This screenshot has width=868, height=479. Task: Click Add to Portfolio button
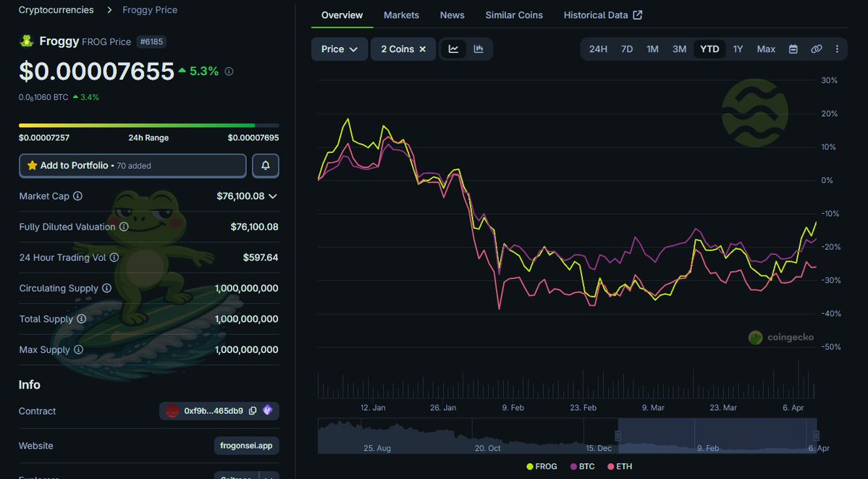point(133,166)
